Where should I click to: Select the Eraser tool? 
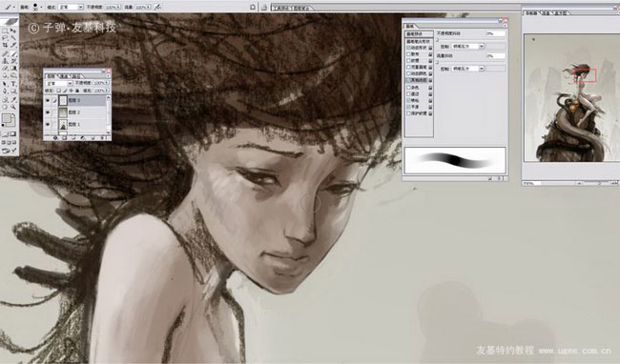click(5, 68)
